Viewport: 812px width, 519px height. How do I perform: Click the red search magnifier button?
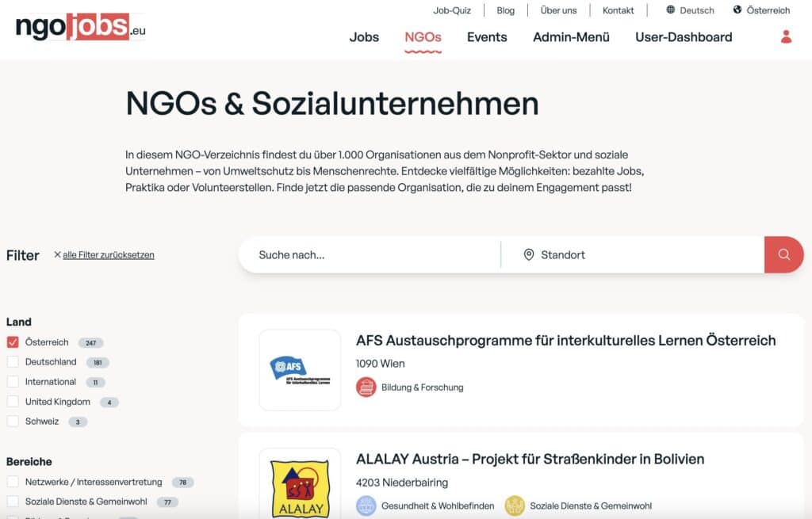[x=783, y=254]
